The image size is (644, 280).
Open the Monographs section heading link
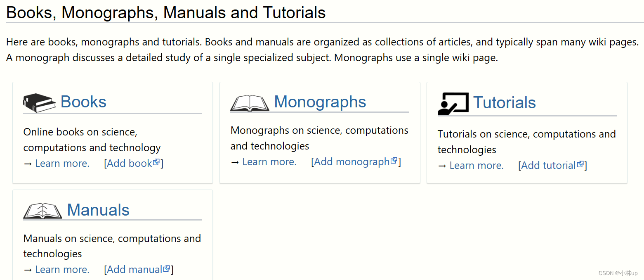[x=320, y=102]
